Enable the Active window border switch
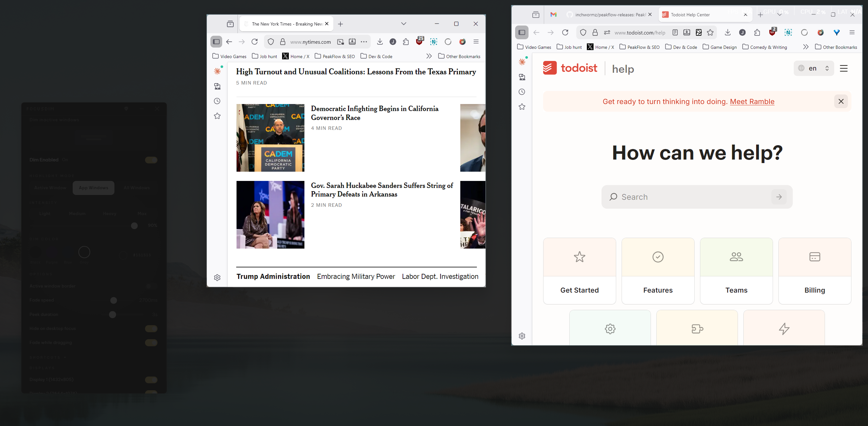868x426 pixels. pos(151,286)
